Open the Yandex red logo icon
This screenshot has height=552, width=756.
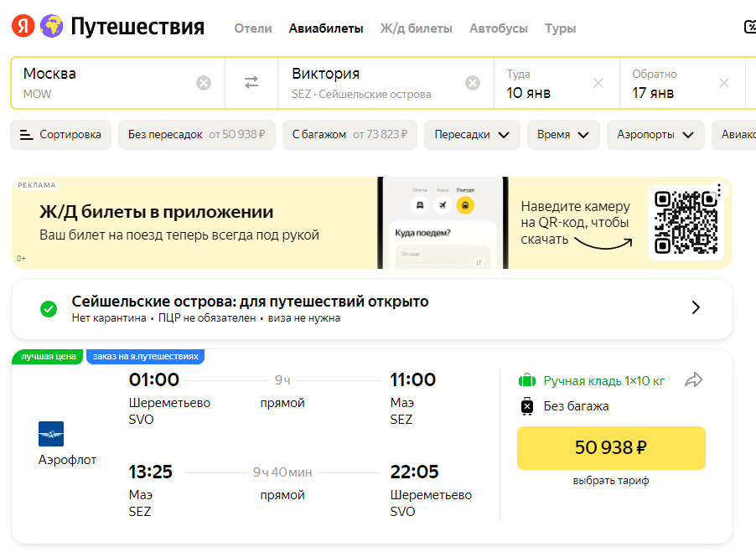[x=23, y=26]
